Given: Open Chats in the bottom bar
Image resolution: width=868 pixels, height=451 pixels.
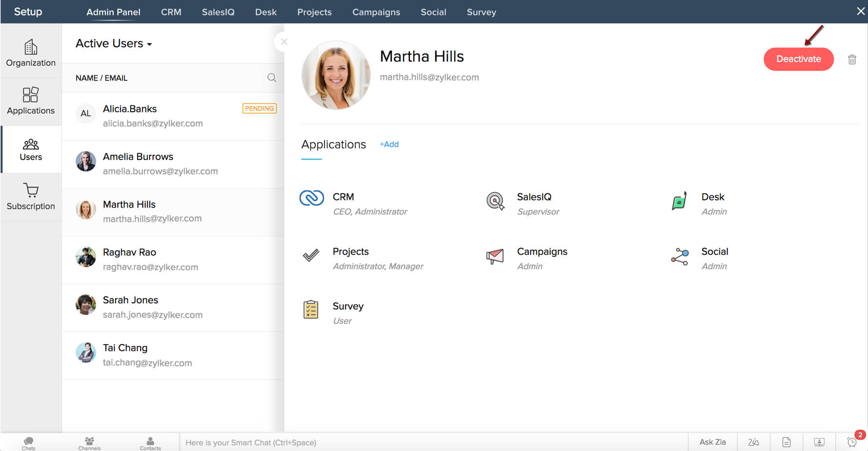Looking at the screenshot, I should click(28, 443).
